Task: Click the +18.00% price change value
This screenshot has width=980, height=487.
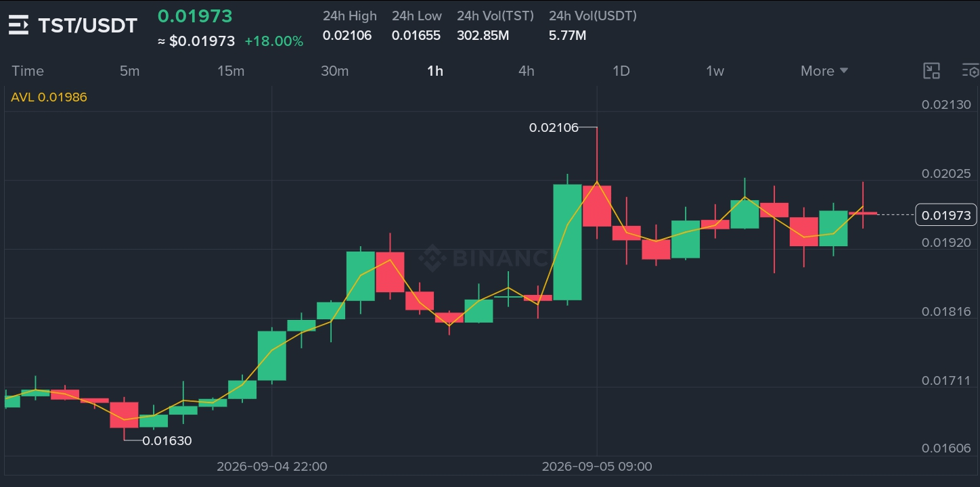Action: coord(273,41)
